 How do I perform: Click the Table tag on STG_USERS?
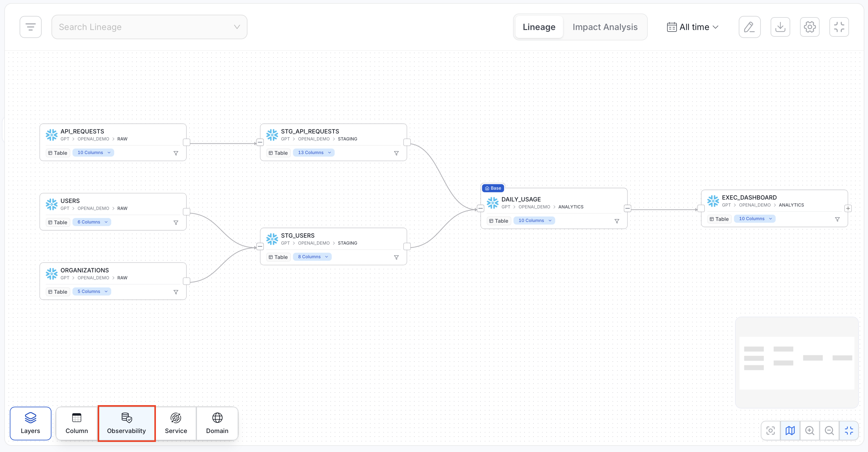tap(278, 257)
